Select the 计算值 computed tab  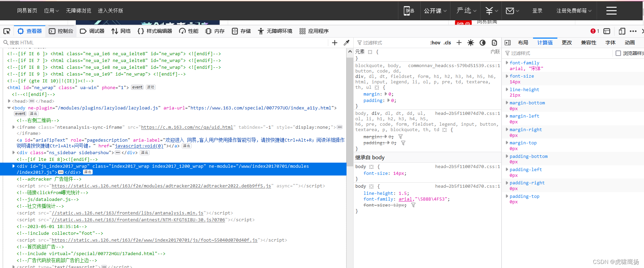coord(545,43)
